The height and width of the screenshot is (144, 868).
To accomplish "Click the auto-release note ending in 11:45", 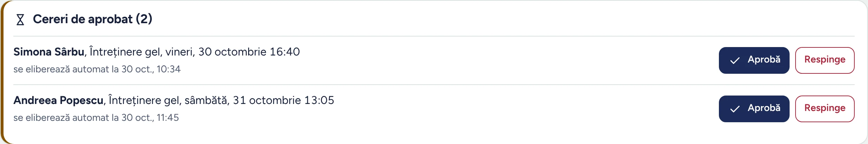I will 96,118.
